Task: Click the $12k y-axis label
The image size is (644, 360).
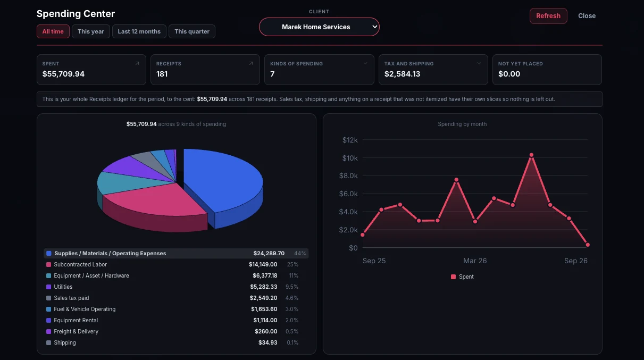Action: [350, 140]
